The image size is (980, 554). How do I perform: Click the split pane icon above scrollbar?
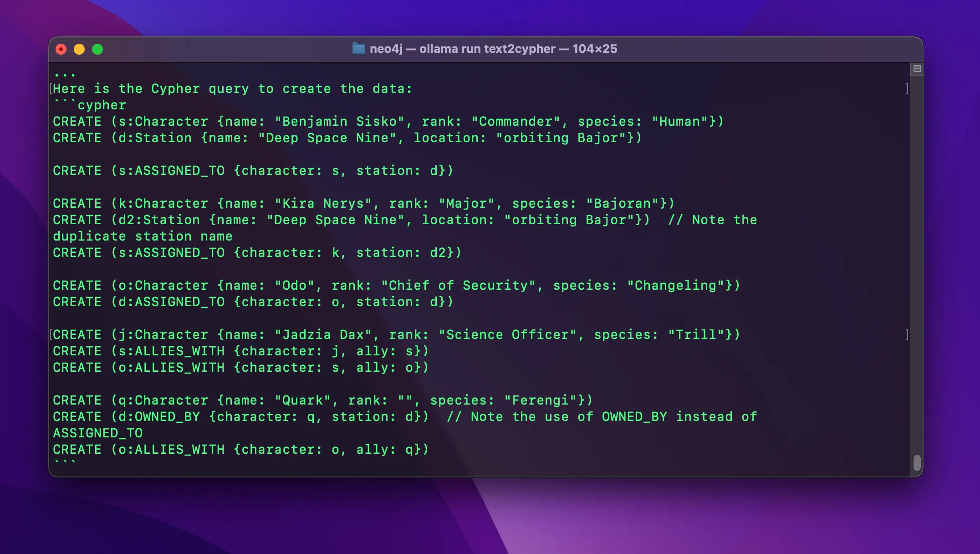[x=917, y=69]
